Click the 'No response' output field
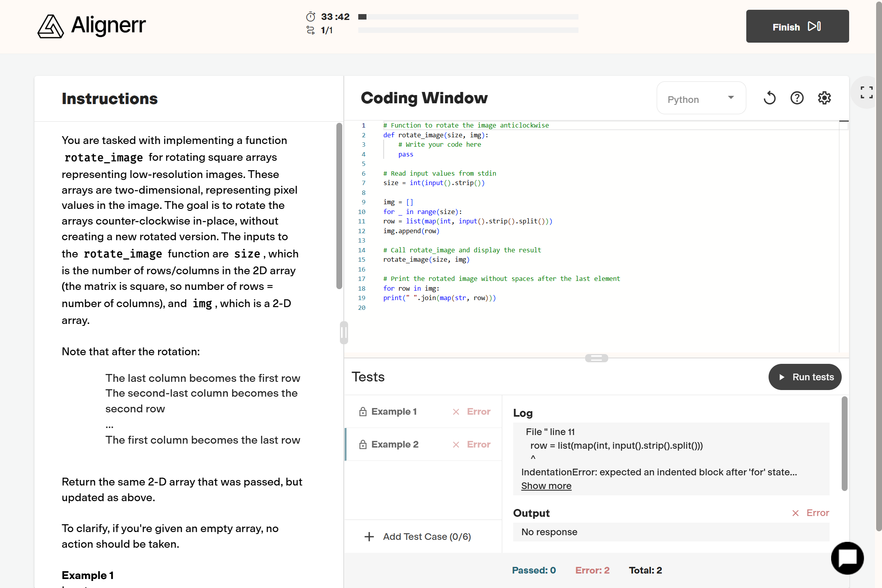Image resolution: width=882 pixels, height=588 pixels. [x=671, y=532]
